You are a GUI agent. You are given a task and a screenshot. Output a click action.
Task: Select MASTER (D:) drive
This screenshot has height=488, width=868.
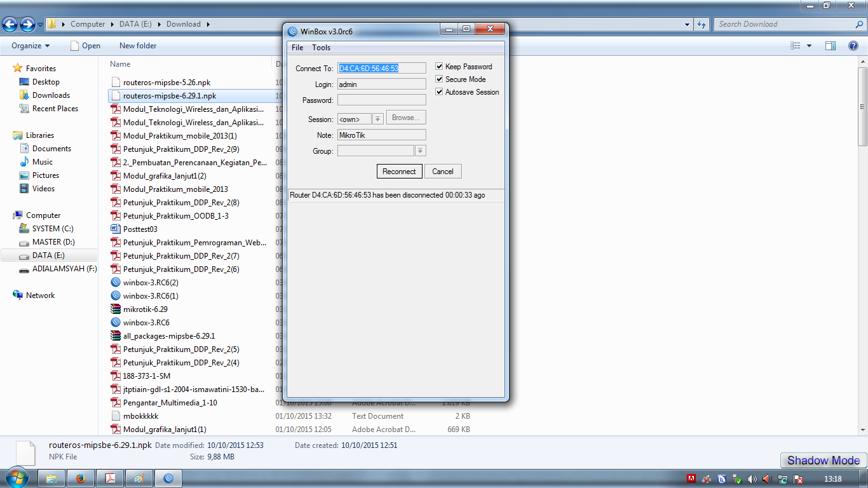(53, 242)
